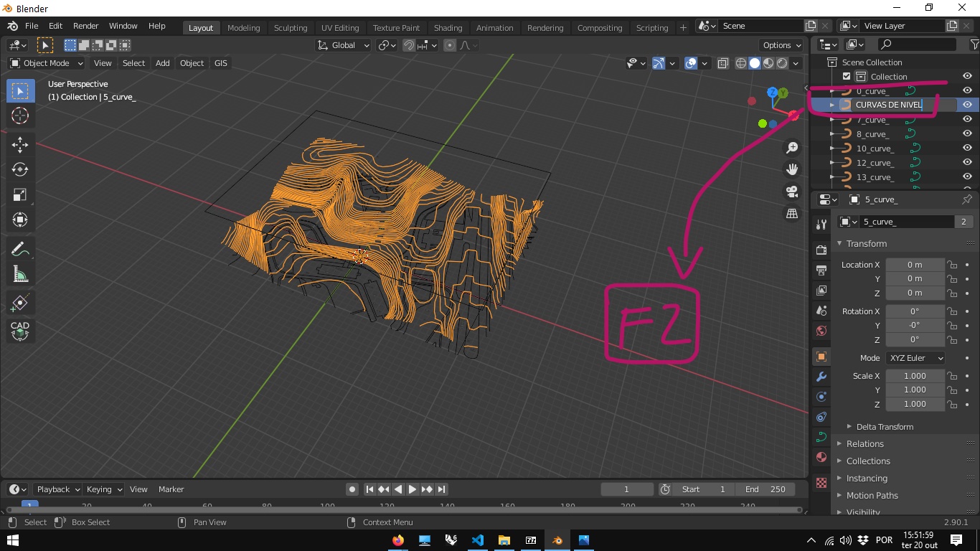The width and height of the screenshot is (980, 551).
Task: Toggle the Collection checkbox in outliner
Action: click(847, 77)
